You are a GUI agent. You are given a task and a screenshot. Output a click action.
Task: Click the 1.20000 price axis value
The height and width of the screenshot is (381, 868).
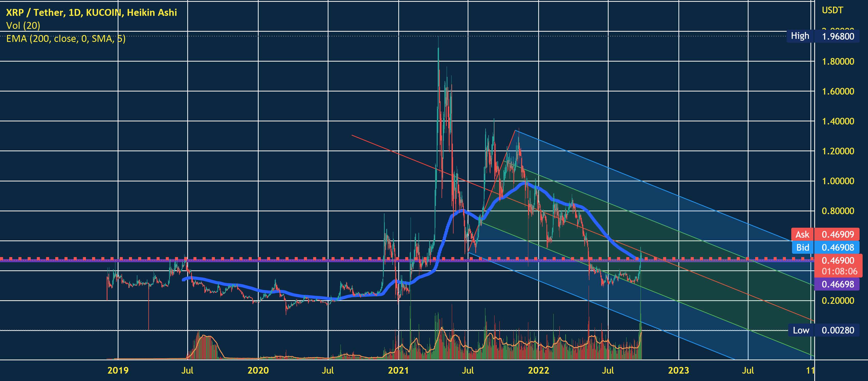coord(838,151)
